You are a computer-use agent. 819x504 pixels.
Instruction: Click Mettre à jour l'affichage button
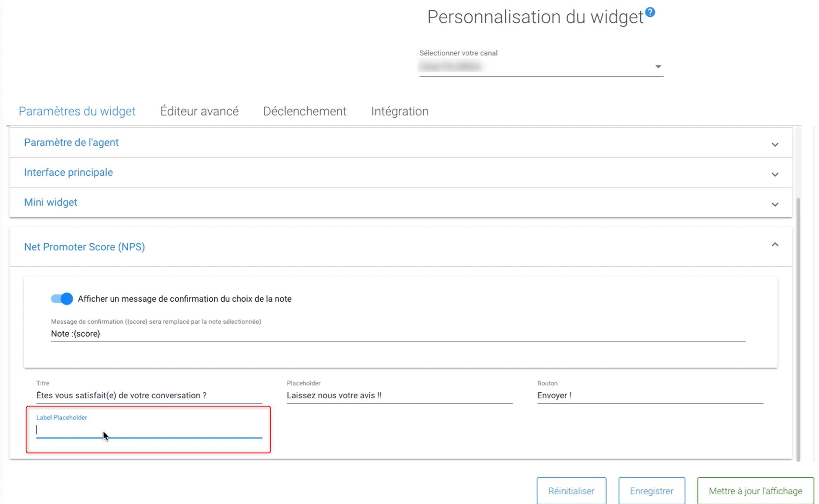(x=755, y=491)
